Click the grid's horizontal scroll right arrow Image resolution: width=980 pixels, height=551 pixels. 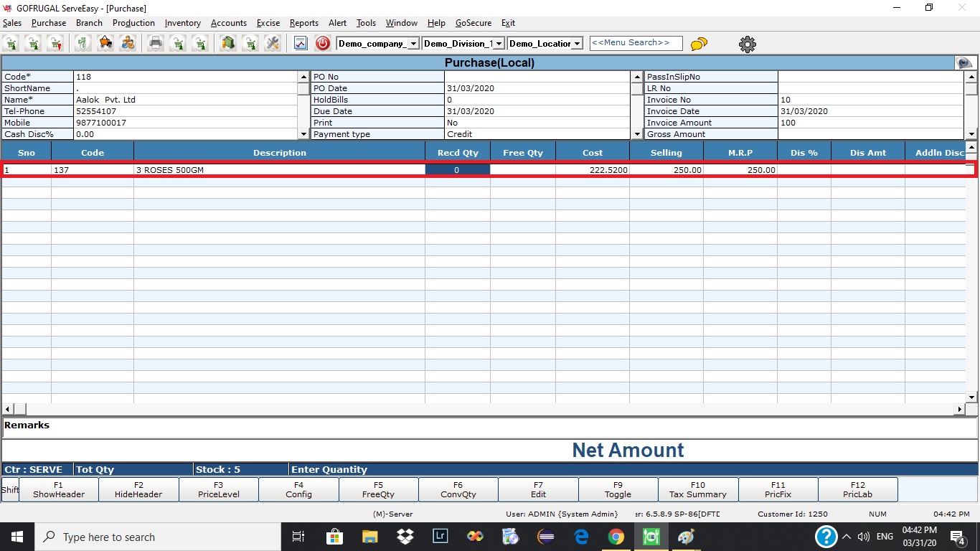[960, 409]
